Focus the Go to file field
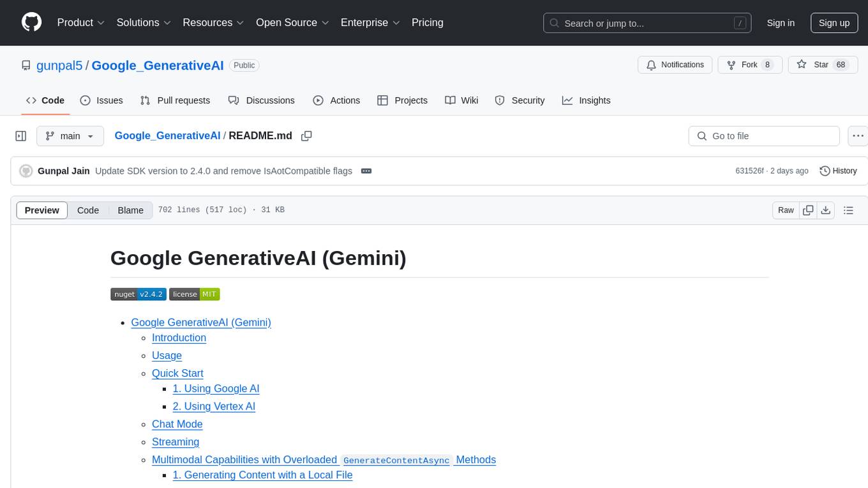 [x=764, y=136]
